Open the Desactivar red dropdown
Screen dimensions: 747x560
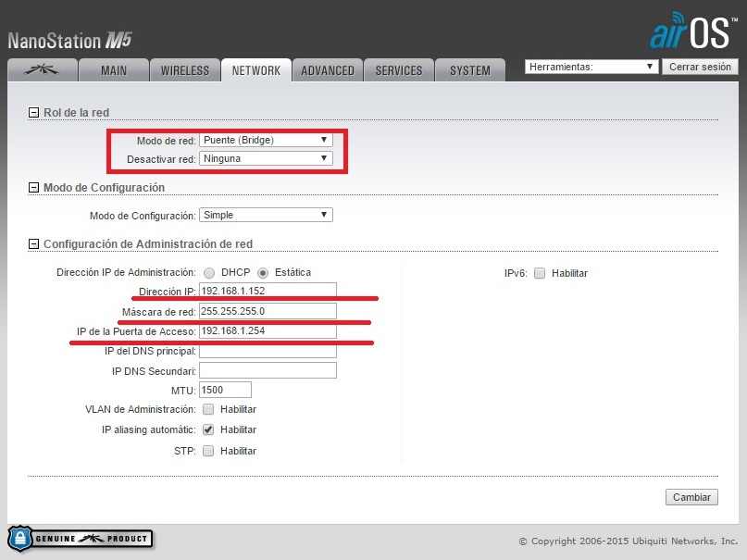(x=266, y=158)
